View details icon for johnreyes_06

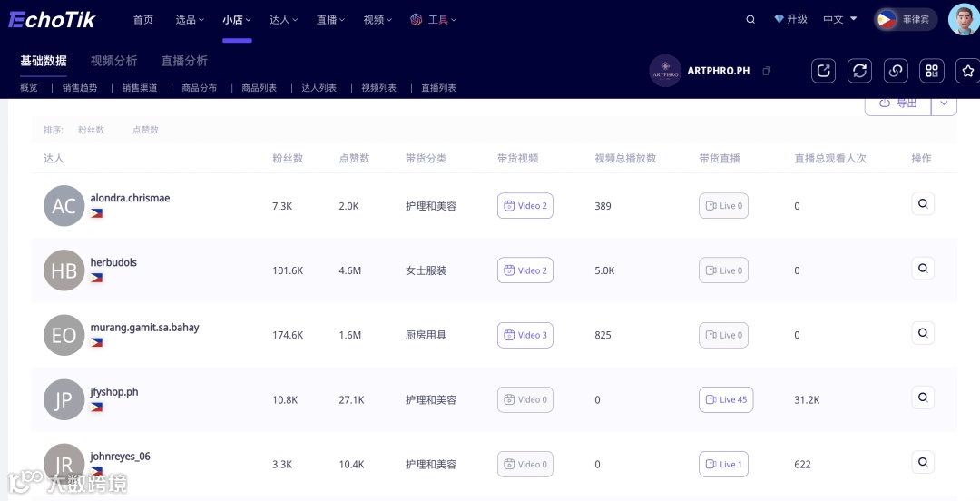coord(923,462)
